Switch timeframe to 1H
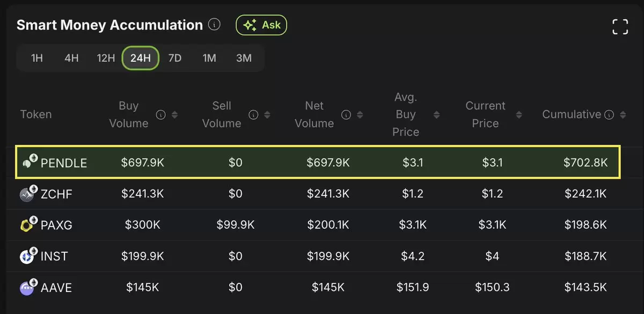Image resolution: width=644 pixels, height=314 pixels. tap(36, 58)
